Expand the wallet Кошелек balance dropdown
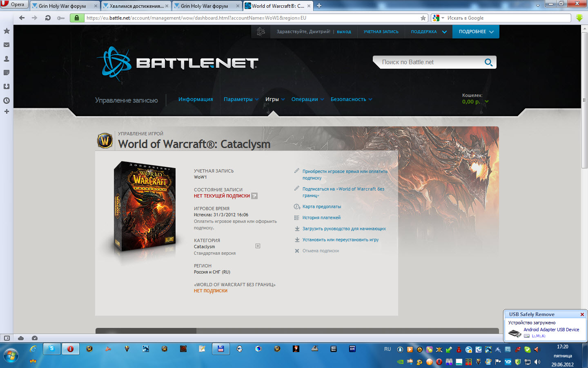The height and width of the screenshot is (368, 588). coord(487,102)
